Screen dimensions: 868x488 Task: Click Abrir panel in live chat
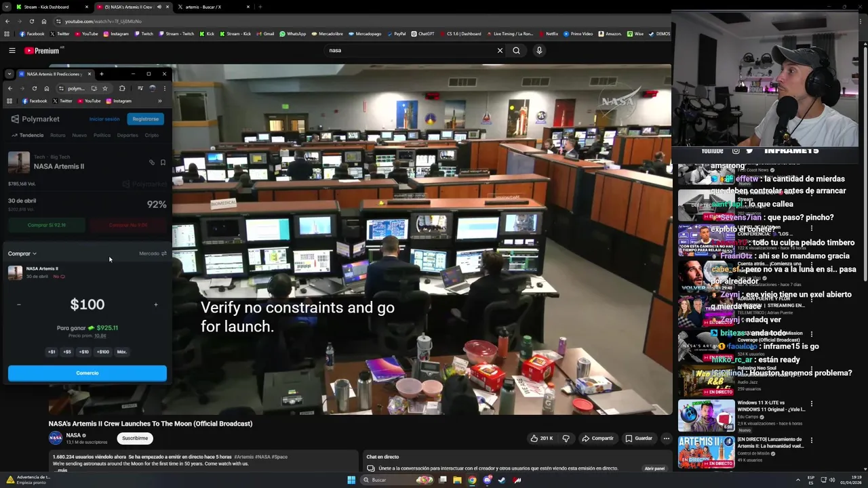(654, 468)
